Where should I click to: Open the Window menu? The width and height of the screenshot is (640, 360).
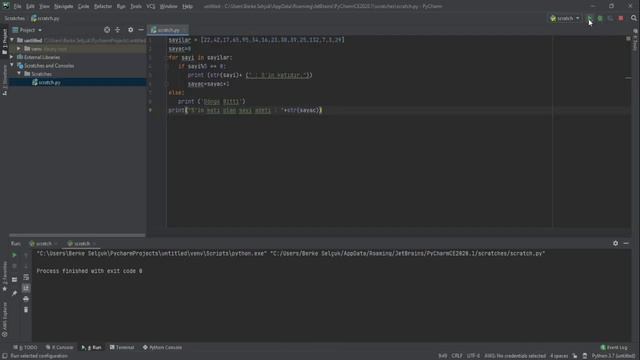coord(169,7)
